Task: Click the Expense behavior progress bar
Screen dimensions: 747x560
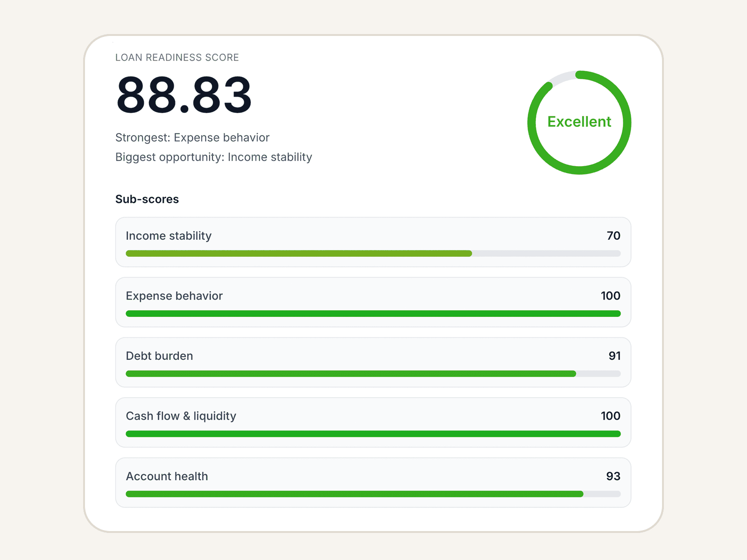Action: (x=373, y=314)
